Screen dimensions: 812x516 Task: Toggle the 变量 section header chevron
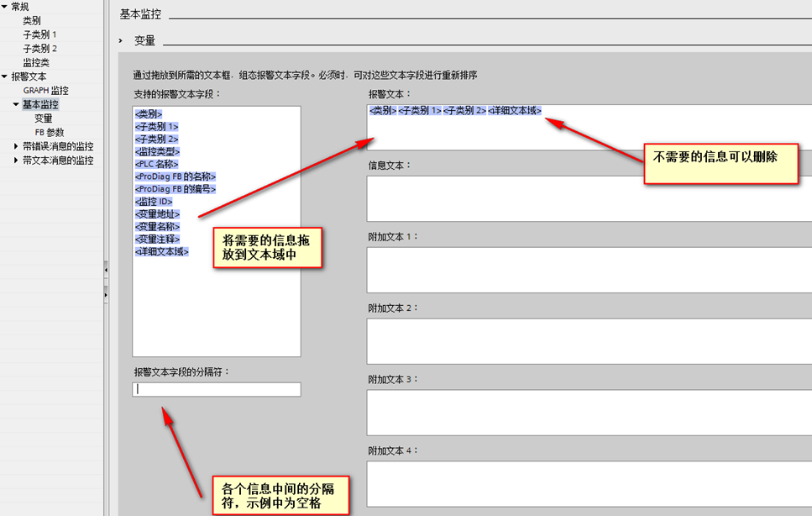(121, 40)
